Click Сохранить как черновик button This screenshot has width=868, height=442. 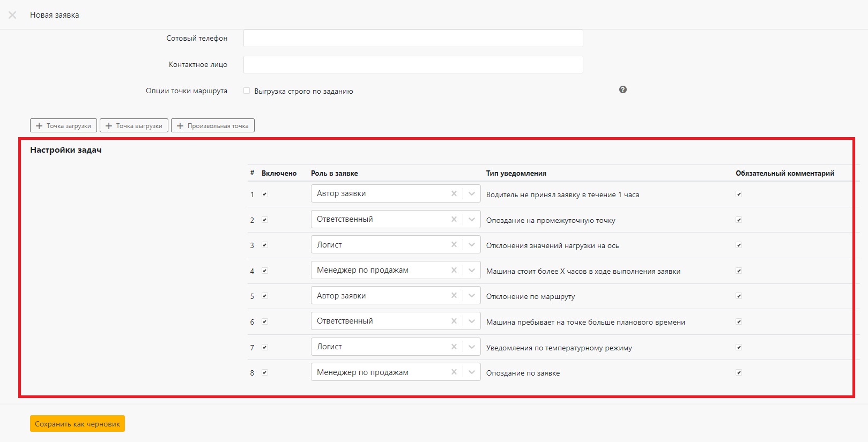click(x=77, y=423)
